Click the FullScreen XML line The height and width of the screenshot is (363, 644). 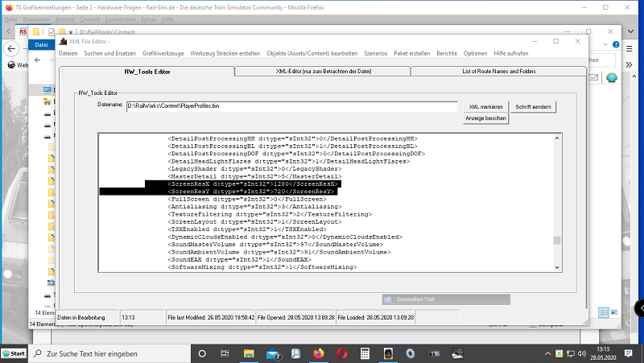pos(247,199)
